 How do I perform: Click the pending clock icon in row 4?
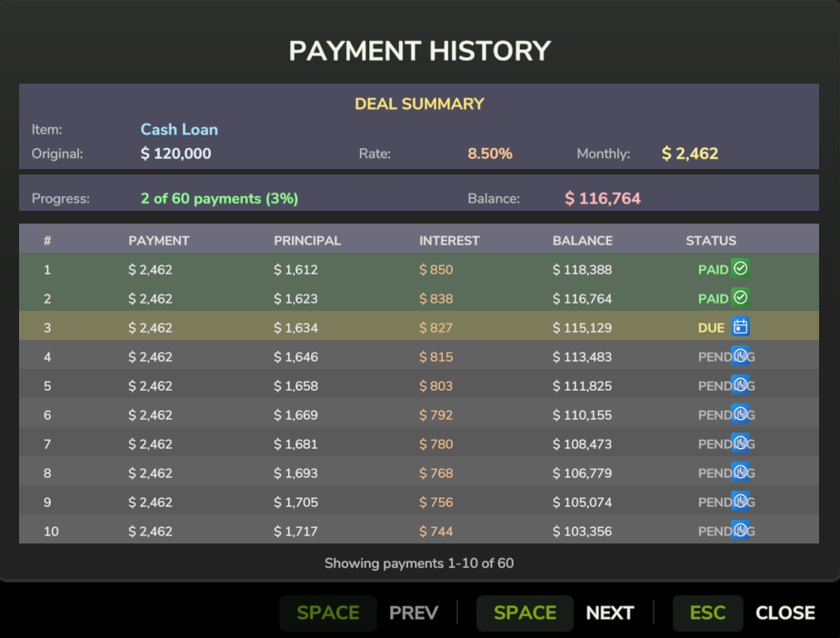click(x=740, y=355)
